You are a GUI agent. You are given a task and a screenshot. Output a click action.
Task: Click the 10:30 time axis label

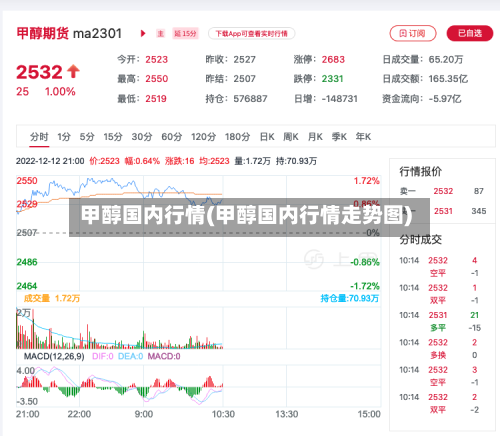pyautogui.click(x=223, y=414)
